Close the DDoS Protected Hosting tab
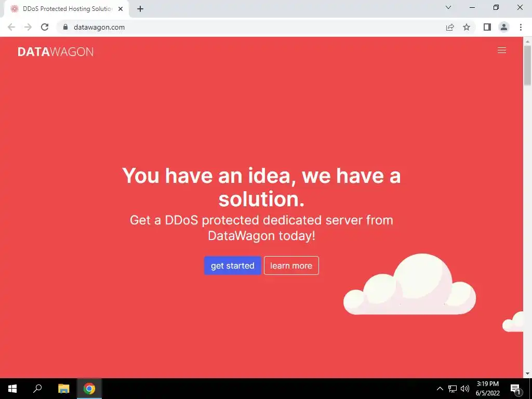This screenshot has width=532, height=399. (121, 9)
